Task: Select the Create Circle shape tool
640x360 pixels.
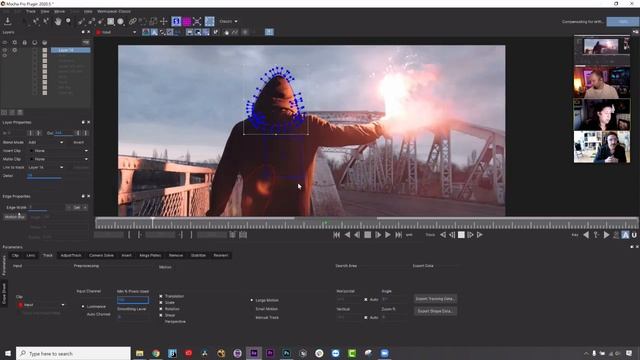Action: (121, 21)
